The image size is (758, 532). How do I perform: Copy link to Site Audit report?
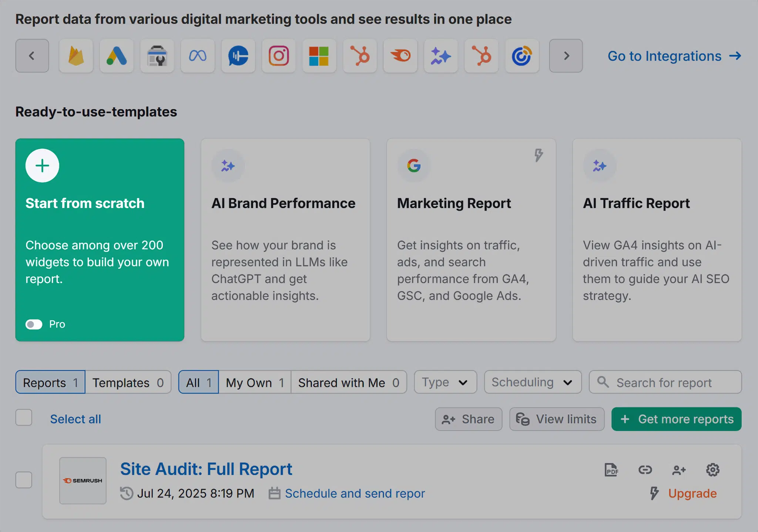pos(645,470)
